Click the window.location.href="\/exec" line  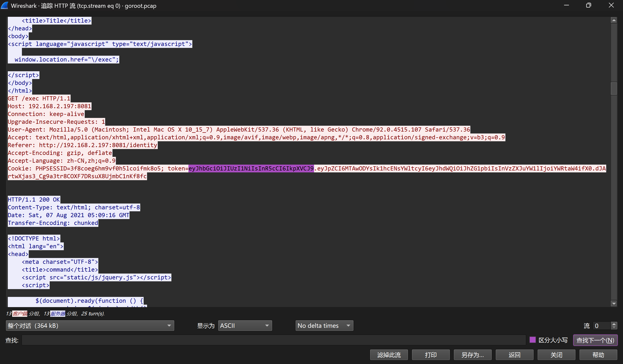click(x=67, y=60)
